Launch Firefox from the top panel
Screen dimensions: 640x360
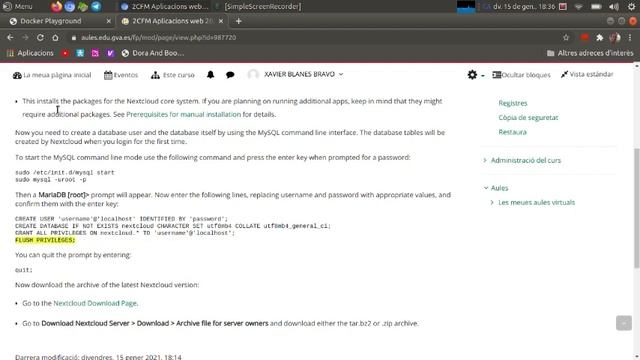pyautogui.click(x=56, y=6)
